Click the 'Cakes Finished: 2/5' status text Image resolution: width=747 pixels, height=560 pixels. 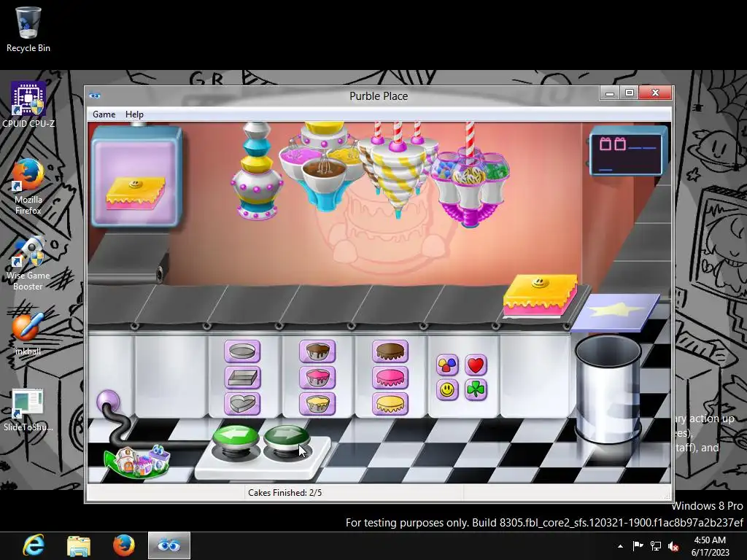click(285, 492)
